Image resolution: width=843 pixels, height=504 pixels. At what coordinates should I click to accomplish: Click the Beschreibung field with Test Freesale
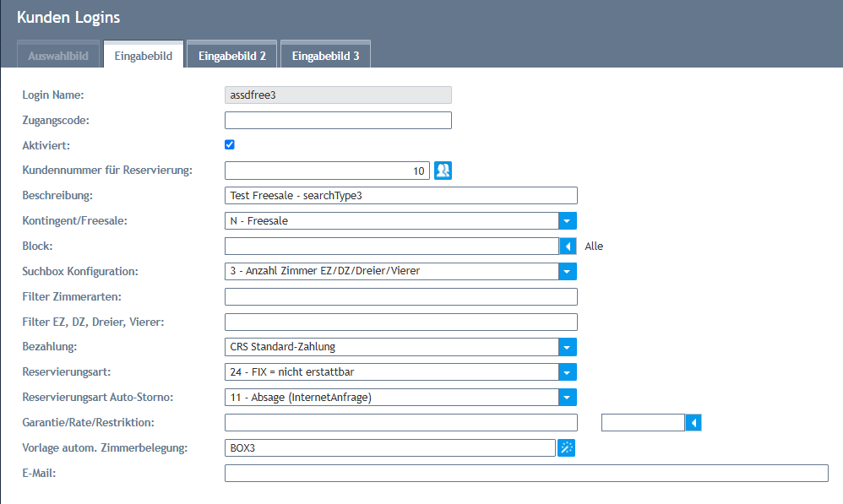401,196
